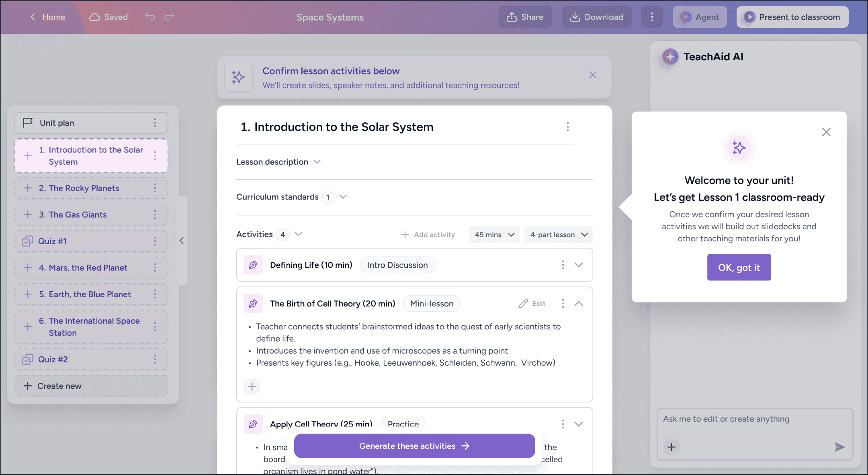Viewport: 868px width, 475px height.
Task: Click the send arrow in the chat box
Action: [839, 447]
